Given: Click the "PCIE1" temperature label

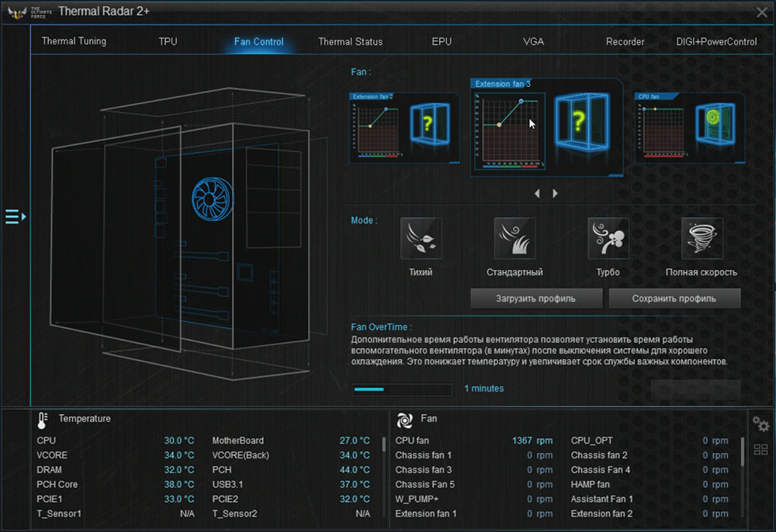Looking at the screenshot, I should click(50, 499).
